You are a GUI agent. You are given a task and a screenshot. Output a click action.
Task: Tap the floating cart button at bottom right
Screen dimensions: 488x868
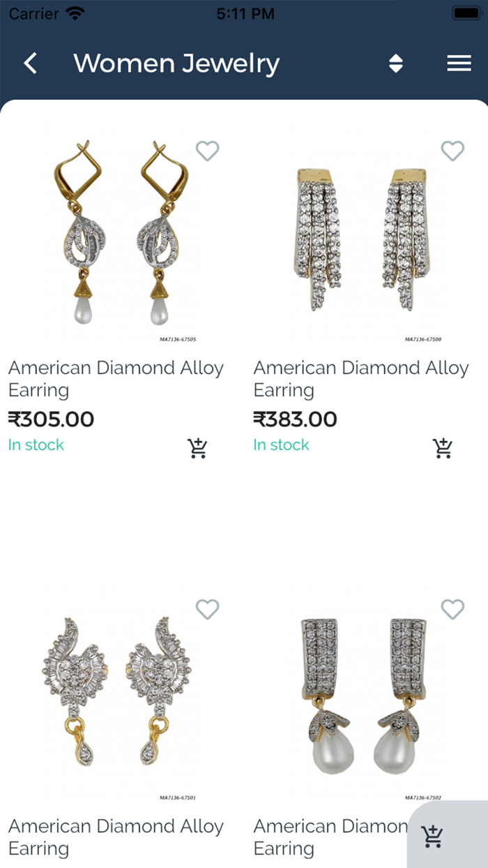pos(432,836)
